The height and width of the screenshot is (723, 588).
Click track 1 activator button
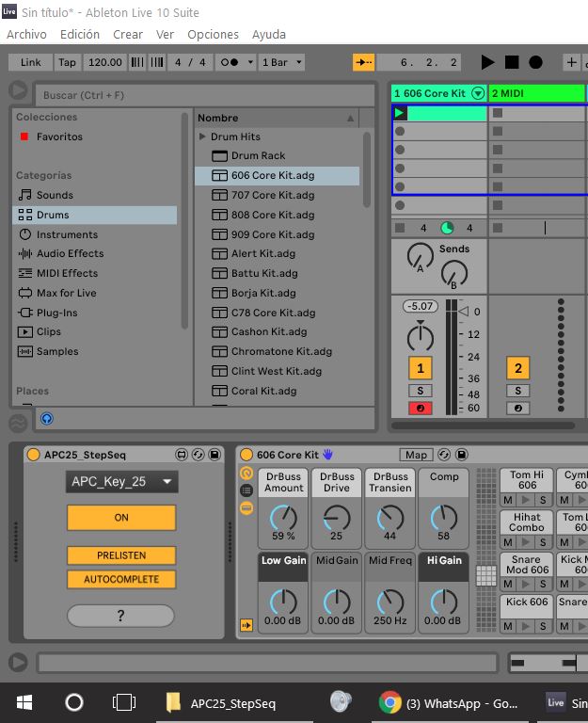[x=421, y=368]
